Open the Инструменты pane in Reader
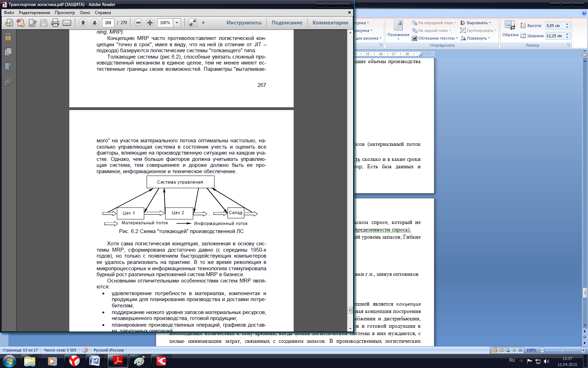 point(244,23)
